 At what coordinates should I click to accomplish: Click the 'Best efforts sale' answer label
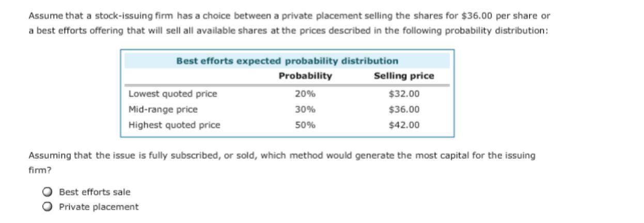95,192
